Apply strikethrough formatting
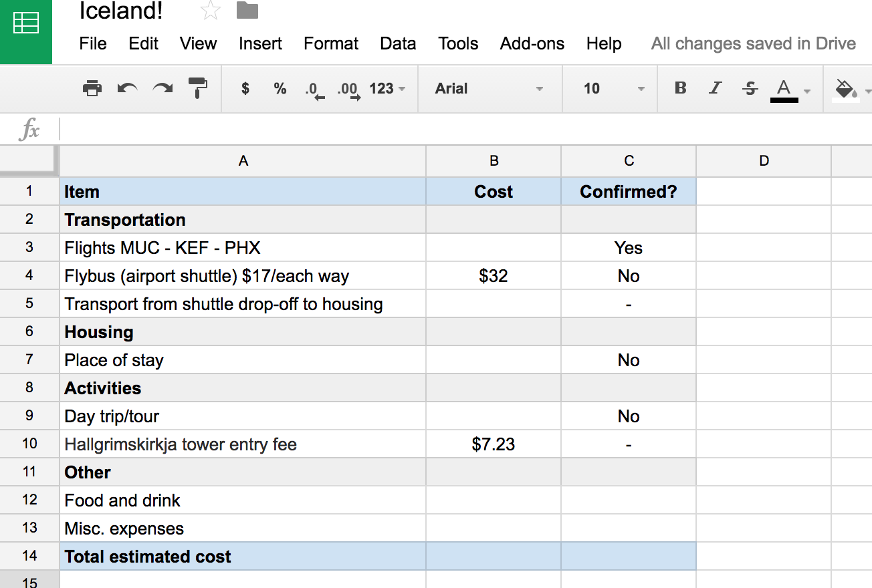This screenshot has height=588, width=872. point(750,88)
